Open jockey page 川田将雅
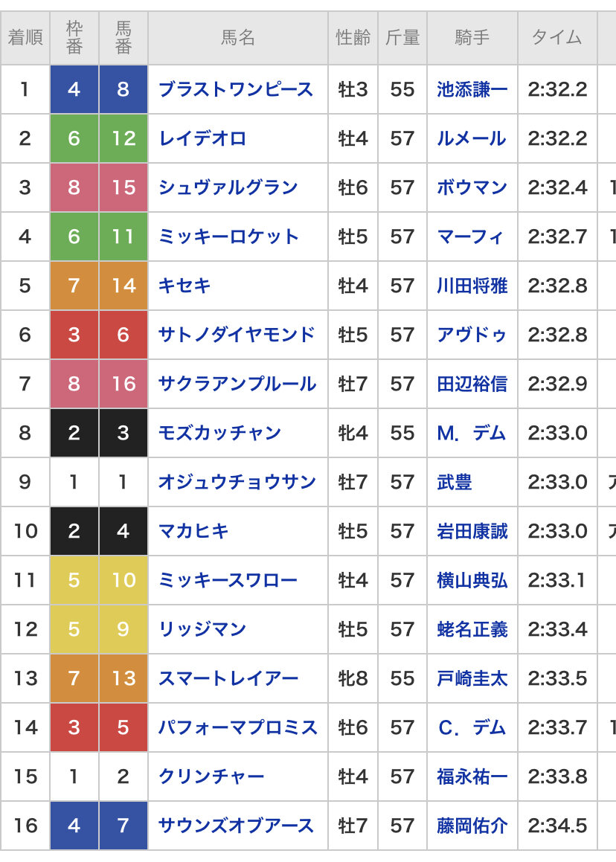Viewport: 616px width, 862px height. [472, 286]
